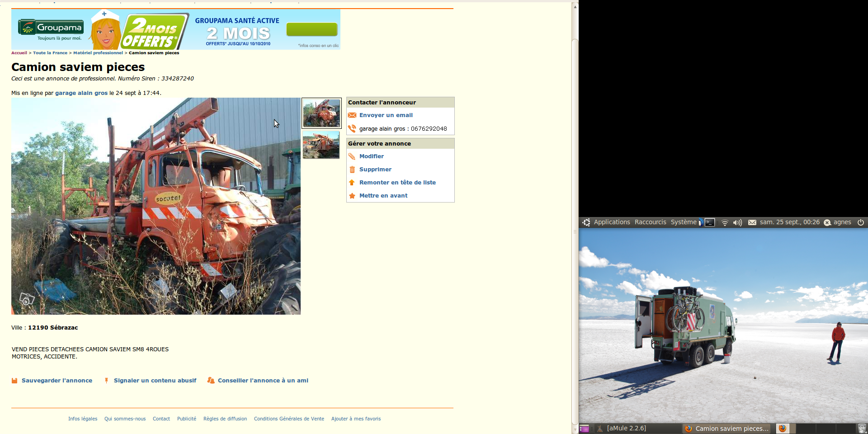Image resolution: width=868 pixels, height=434 pixels.
Task: Open the terminal launcher in the panel
Action: click(710, 222)
